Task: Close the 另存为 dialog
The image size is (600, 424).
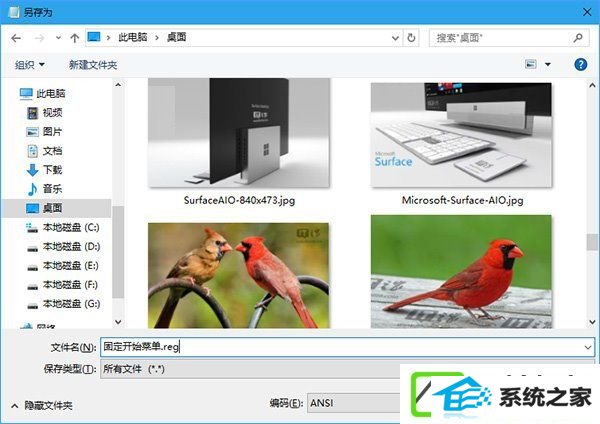Action: pyautogui.click(x=587, y=12)
